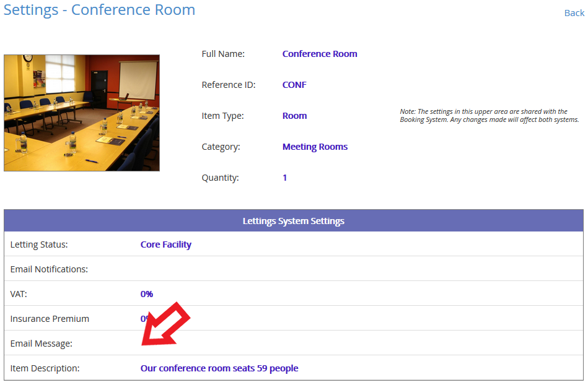The image size is (588, 385).
Task: Click the Insurance Premium percentage value
Action: click(x=144, y=319)
